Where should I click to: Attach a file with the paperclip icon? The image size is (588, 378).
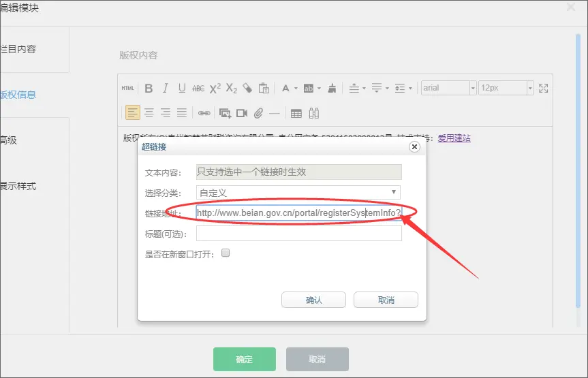258,113
